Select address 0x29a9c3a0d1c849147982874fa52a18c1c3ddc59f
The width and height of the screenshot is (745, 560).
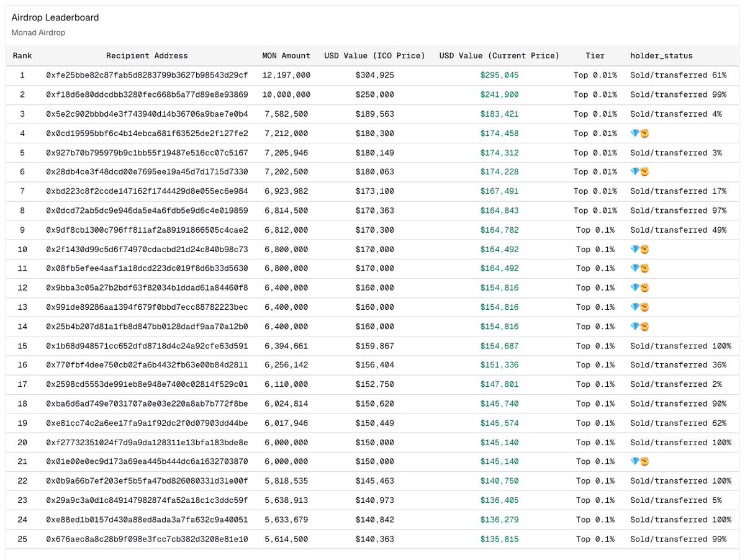[x=147, y=500]
